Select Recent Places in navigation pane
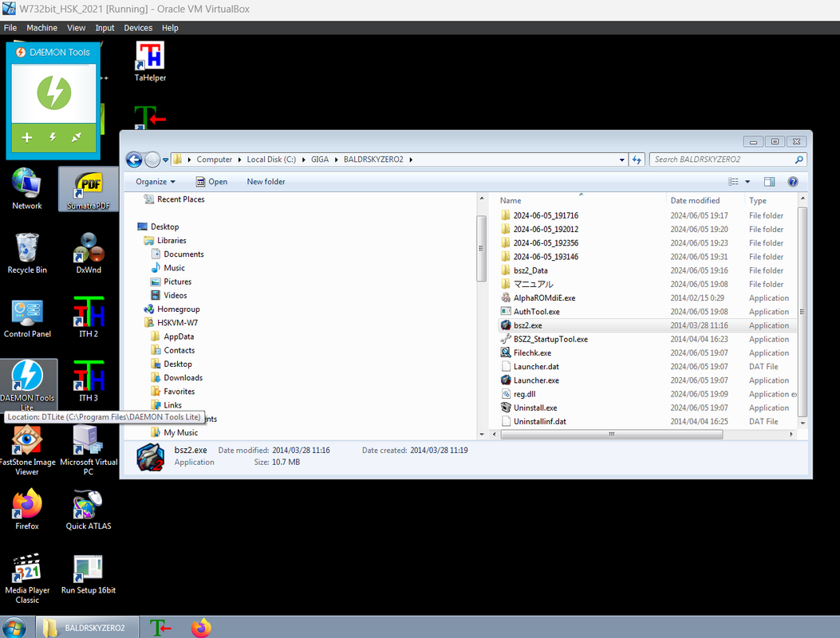The image size is (840, 638). 180,199
